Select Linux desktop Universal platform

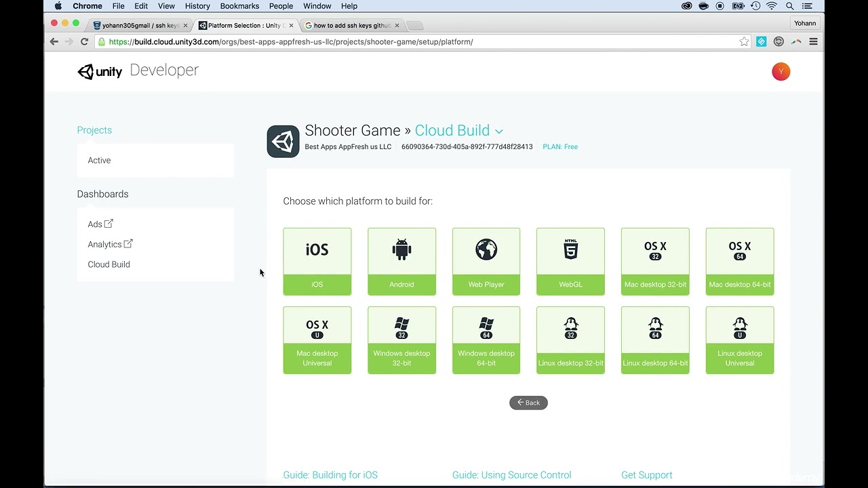tap(740, 340)
